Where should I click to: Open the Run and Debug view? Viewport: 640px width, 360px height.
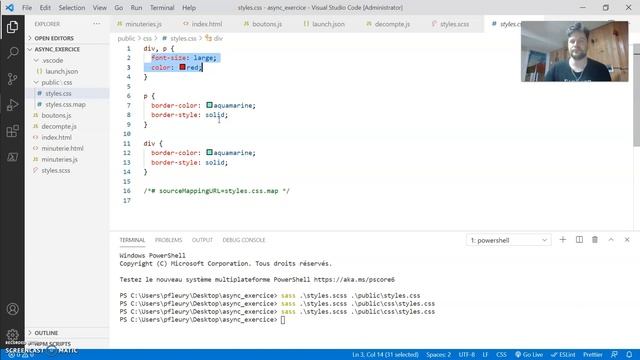12,105
